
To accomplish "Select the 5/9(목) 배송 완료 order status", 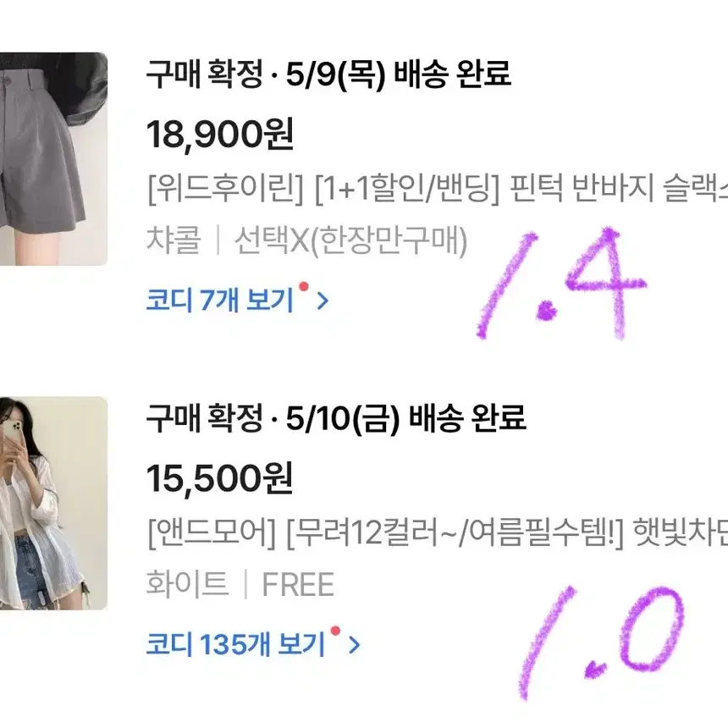I will [x=328, y=74].
